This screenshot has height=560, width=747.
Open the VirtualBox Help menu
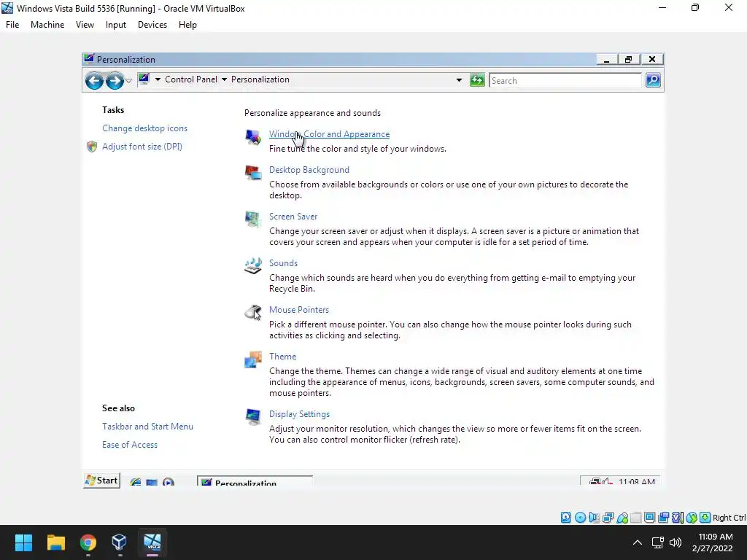tap(187, 25)
